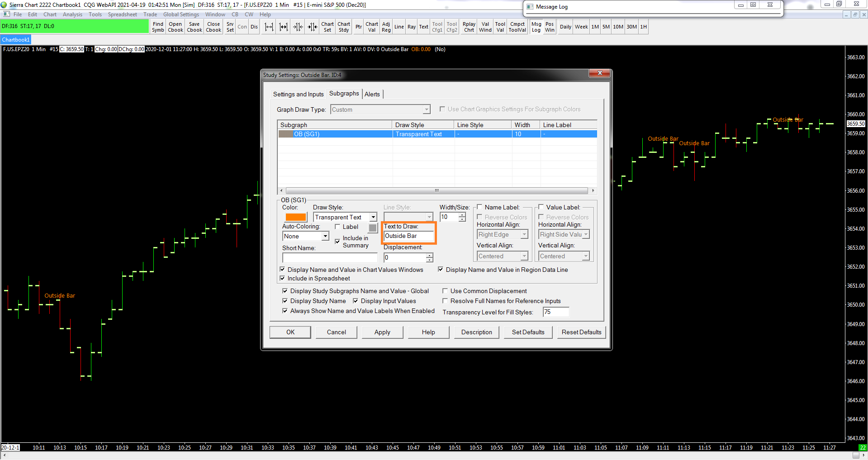Click the Short Name input field
The image size is (868, 460).
coord(330,257)
